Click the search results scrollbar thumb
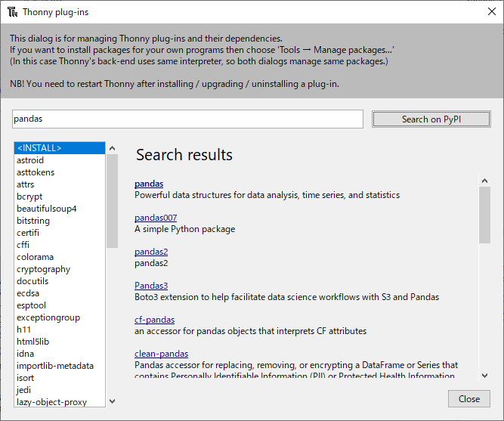The width and height of the screenshot is (504, 421). pyautogui.click(x=484, y=215)
